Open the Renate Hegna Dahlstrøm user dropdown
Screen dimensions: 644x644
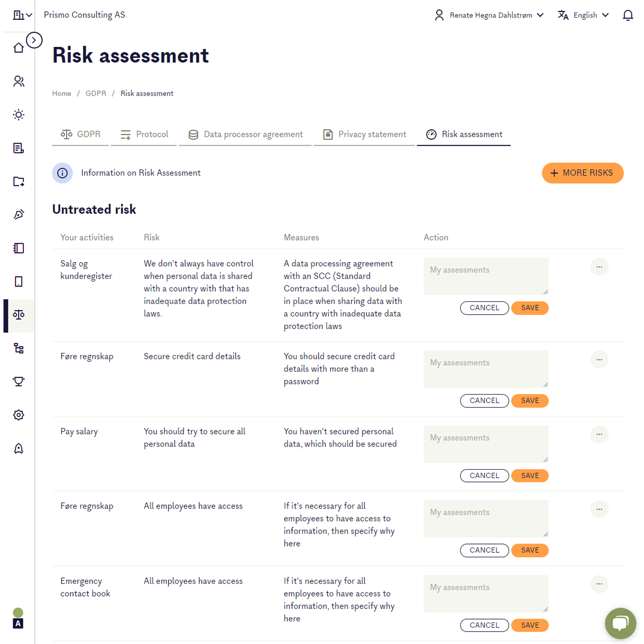tap(490, 15)
